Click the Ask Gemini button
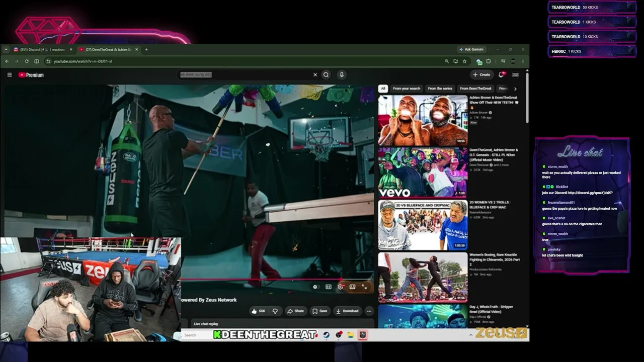This screenshot has height=362, width=644. tap(471, 49)
